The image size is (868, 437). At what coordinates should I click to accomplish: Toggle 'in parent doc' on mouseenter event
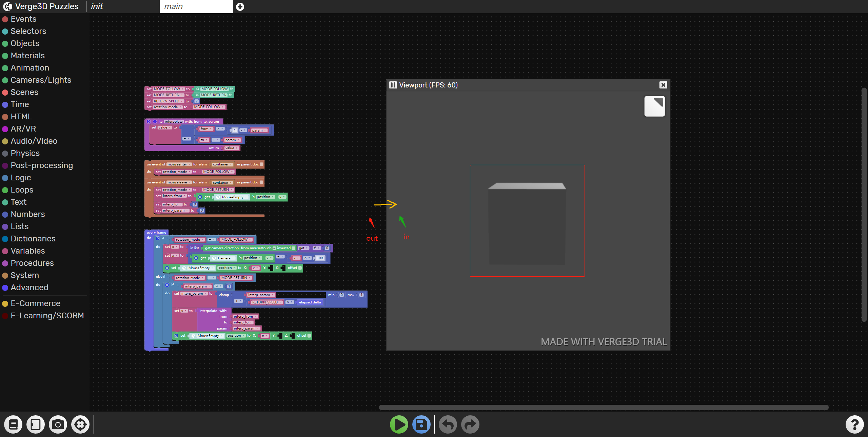(261, 164)
